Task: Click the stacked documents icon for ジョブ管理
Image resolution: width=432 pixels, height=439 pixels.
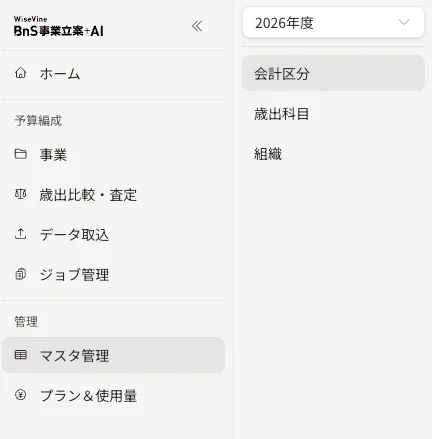Action: click(20, 274)
